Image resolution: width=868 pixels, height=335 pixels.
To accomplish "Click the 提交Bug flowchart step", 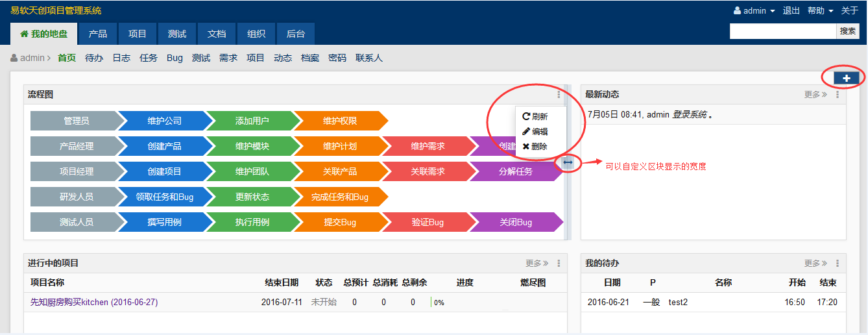I will pos(340,222).
